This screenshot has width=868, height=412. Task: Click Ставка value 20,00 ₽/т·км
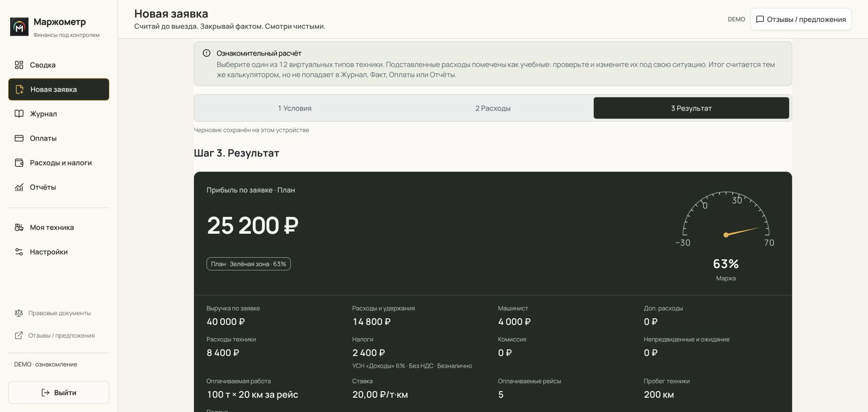[380, 395]
